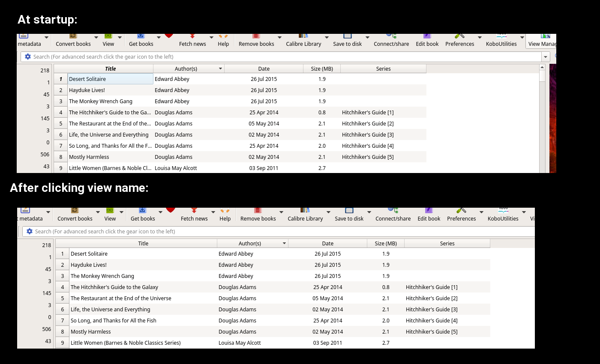Click row header 9, At startup screenshot
The width and height of the screenshot is (600, 364).
coord(61,168)
